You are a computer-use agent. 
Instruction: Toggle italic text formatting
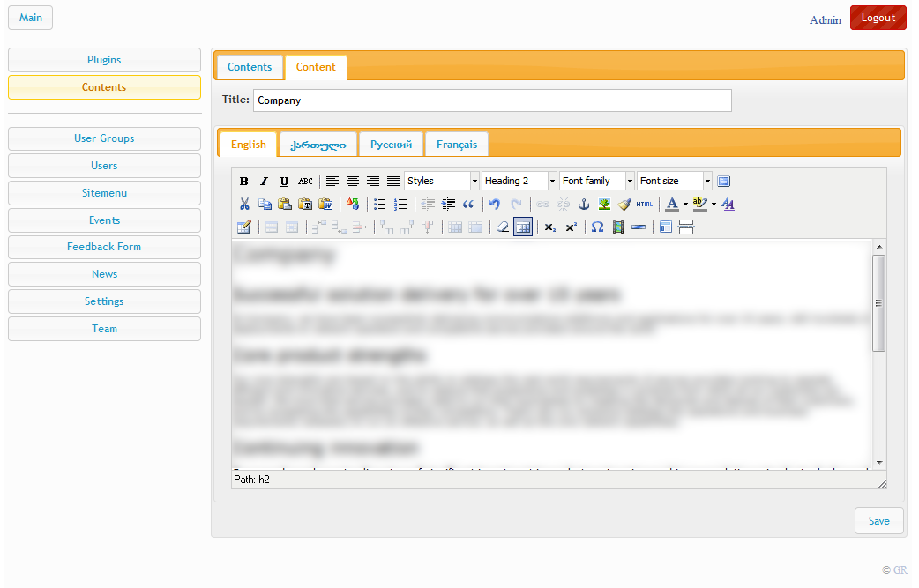coord(264,182)
